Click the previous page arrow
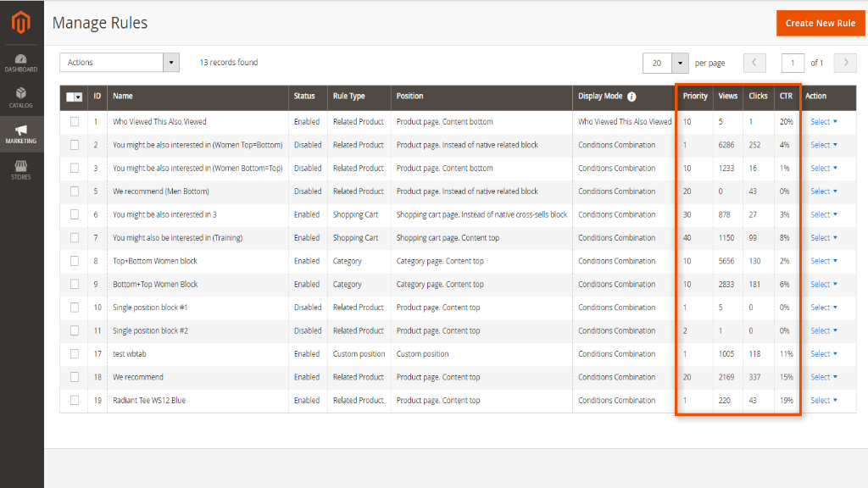868x488 pixels. [x=754, y=63]
